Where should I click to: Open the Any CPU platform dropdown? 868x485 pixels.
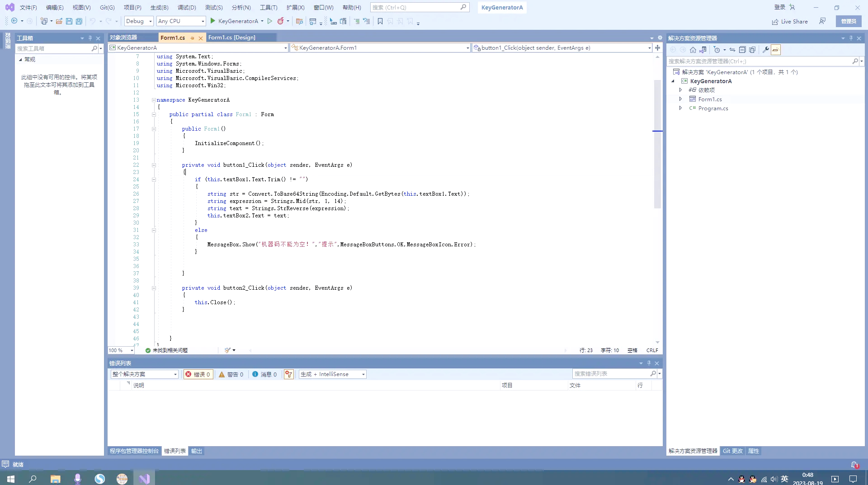(x=181, y=21)
